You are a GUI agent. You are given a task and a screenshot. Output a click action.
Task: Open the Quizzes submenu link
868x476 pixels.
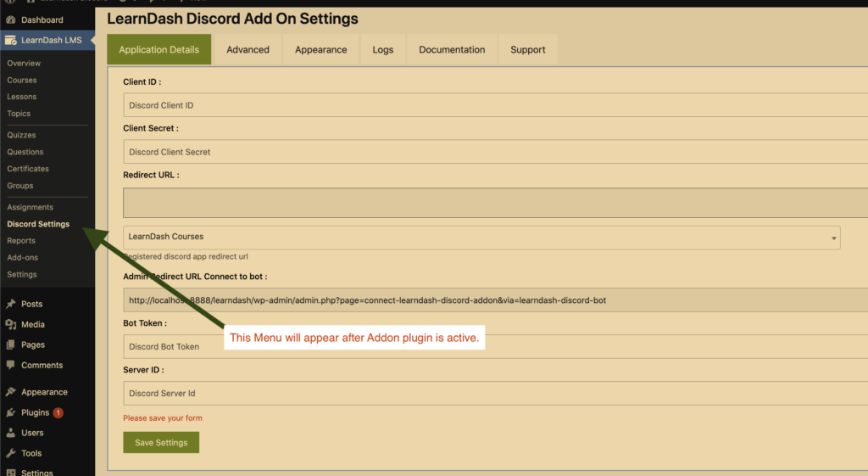pyautogui.click(x=21, y=135)
